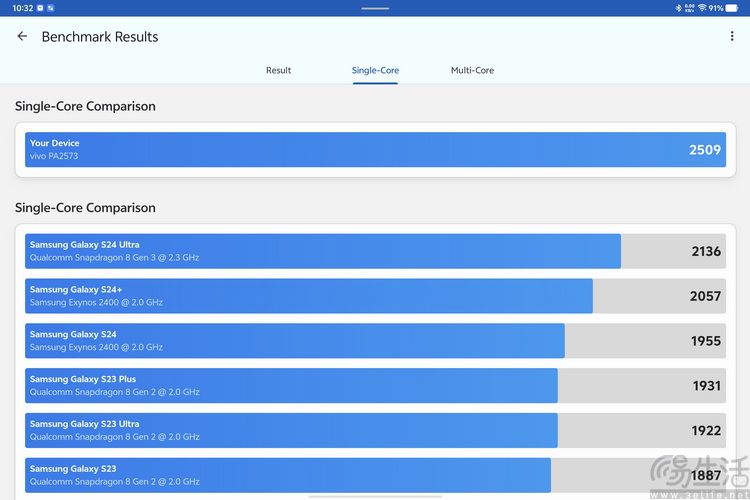
Task: Go back using the arrow icon
Action: [22, 36]
